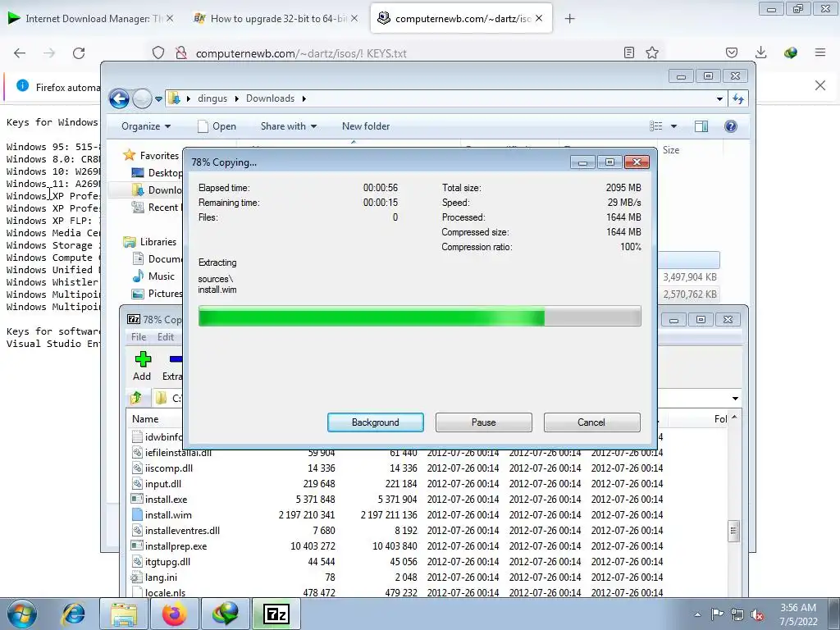Open view options dropdown arrow
This screenshot has width=840, height=630.
[x=673, y=126]
